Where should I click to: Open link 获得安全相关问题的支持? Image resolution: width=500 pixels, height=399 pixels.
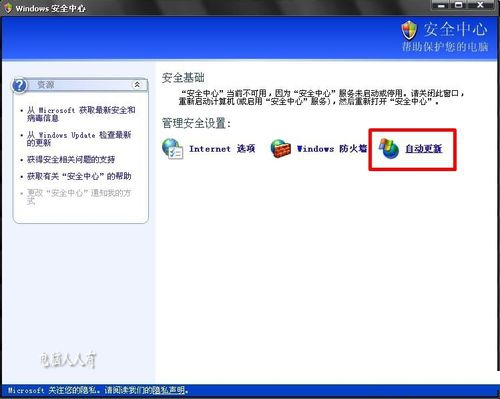pos(71,160)
